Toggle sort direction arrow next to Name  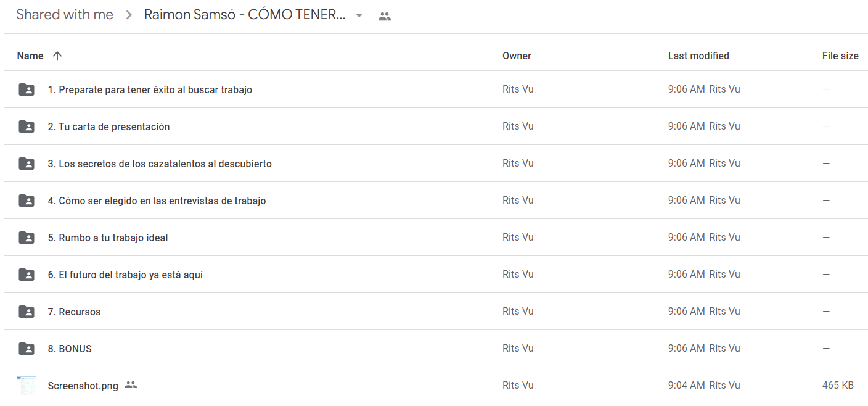pos(57,56)
